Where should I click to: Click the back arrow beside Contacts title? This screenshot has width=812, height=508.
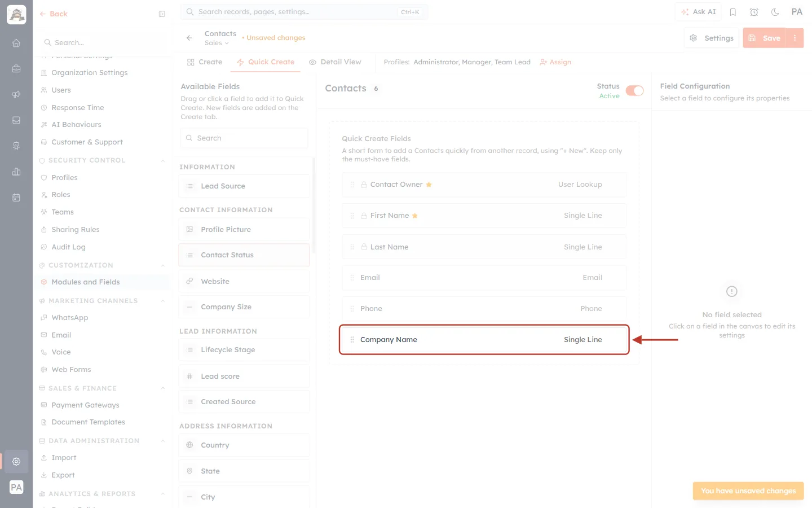[189, 38]
